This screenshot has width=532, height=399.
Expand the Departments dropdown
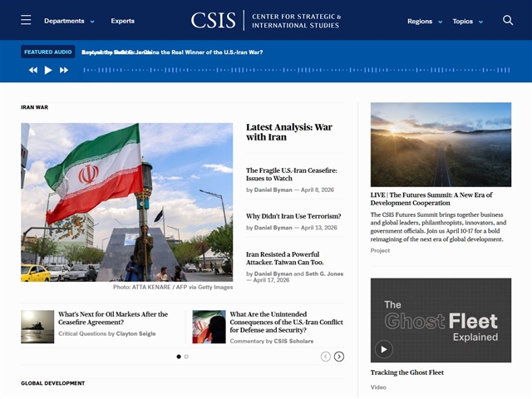pyautogui.click(x=69, y=21)
